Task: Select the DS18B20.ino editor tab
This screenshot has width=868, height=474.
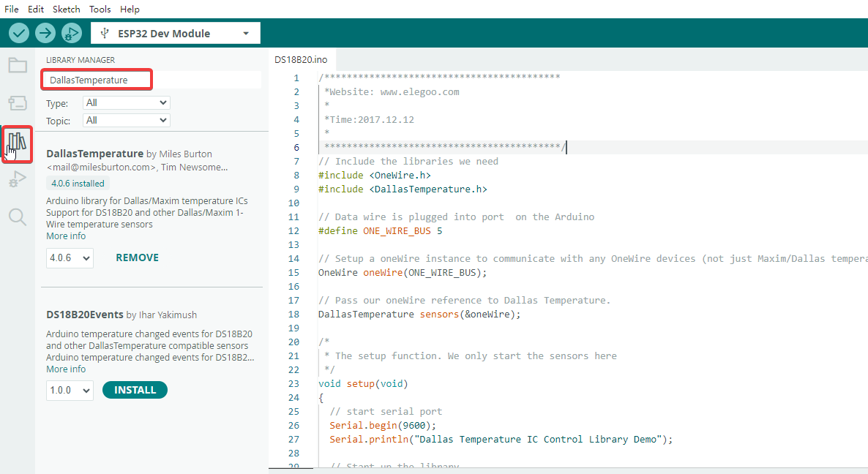Action: [301, 60]
